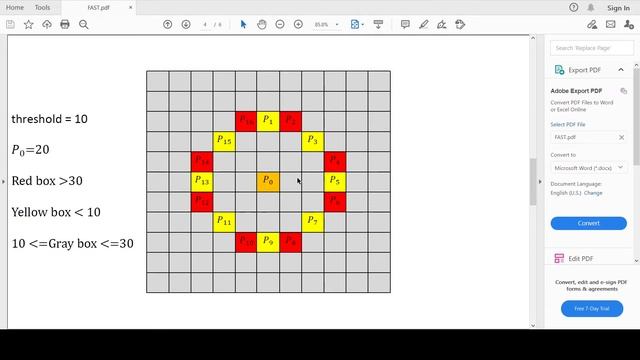640x360 pixels.
Task: Click the Edit PDF label
Action: pyautogui.click(x=581, y=259)
